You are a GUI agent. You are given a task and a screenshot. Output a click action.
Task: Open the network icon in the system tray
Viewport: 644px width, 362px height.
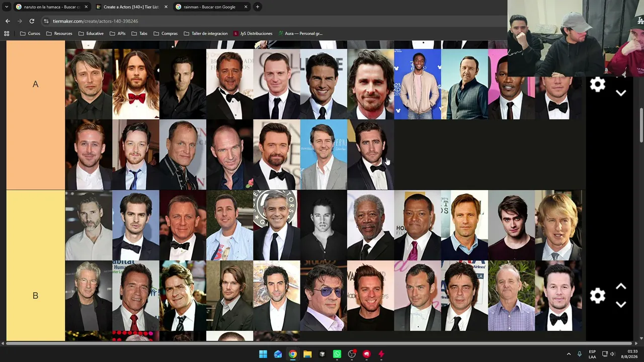pos(605,354)
